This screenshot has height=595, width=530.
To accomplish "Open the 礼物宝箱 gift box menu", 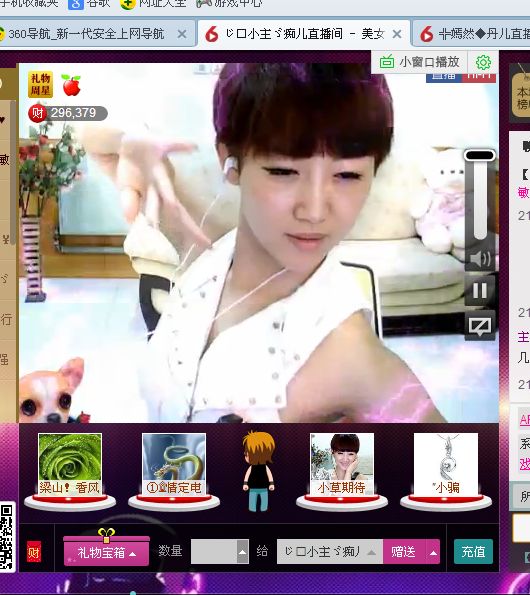I will point(106,552).
